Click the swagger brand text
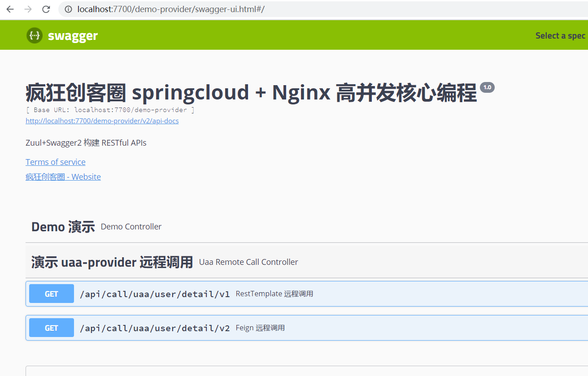This screenshot has width=588, height=376. [x=73, y=36]
